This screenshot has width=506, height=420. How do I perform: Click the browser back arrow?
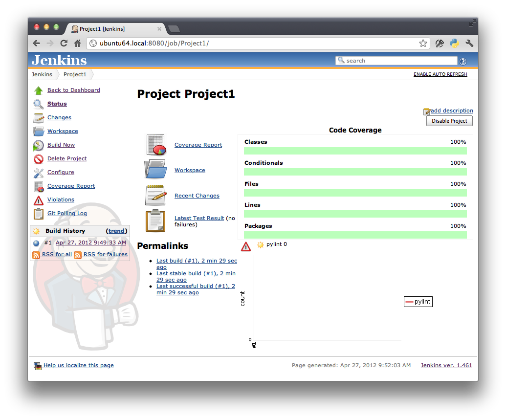pos(37,43)
